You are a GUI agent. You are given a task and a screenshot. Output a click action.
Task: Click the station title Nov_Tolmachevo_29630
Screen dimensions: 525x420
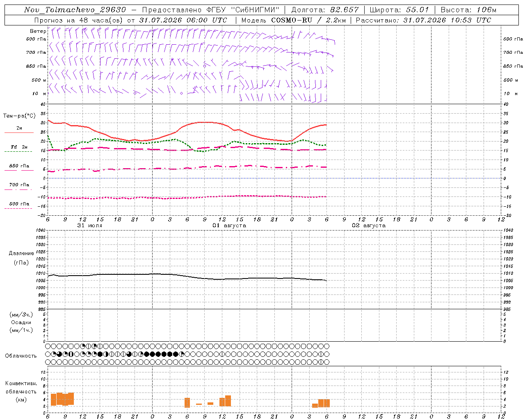click(x=75, y=10)
